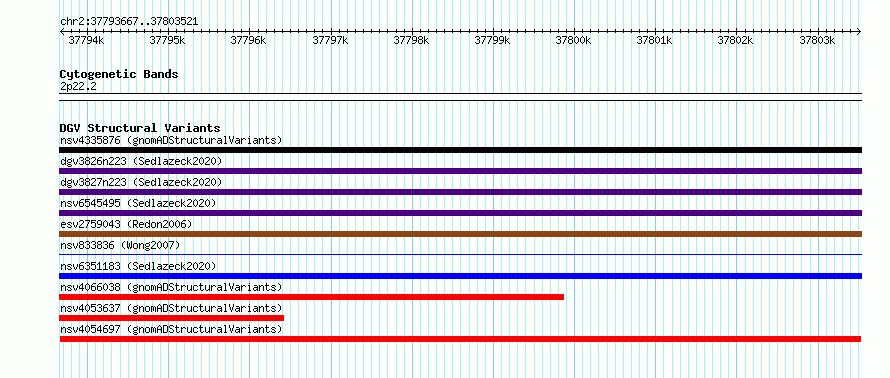890x378 pixels.
Task: Click the thick blue nsv6351183 variant bar
Action: pyautogui.click(x=461, y=276)
